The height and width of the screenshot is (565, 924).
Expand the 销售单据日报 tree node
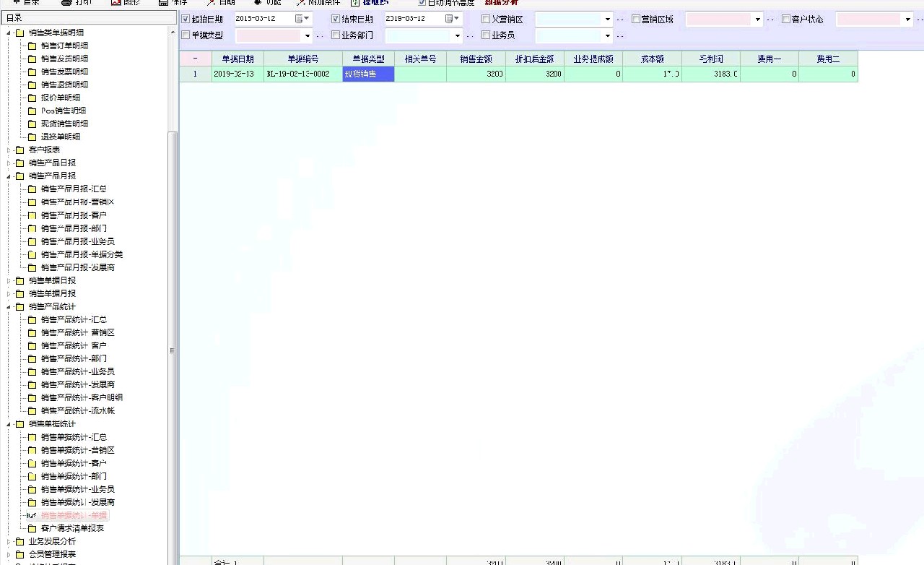tap(9, 280)
